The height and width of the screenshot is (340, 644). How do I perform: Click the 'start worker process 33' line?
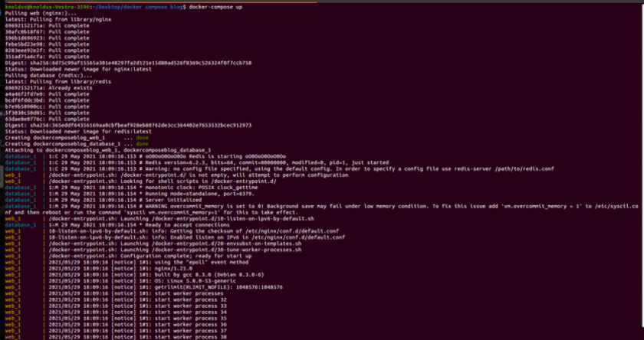pyautogui.click(x=116, y=306)
